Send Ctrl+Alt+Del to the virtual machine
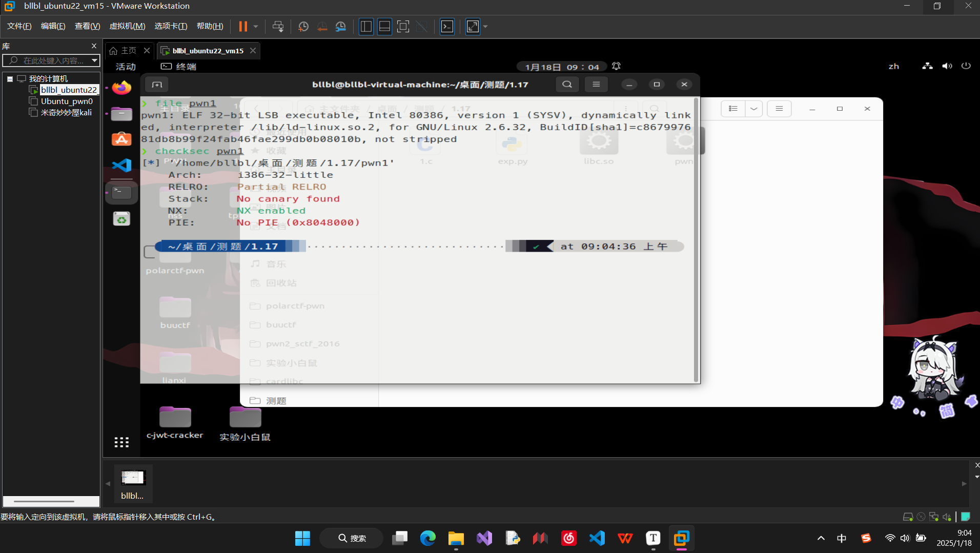 [x=278, y=26]
